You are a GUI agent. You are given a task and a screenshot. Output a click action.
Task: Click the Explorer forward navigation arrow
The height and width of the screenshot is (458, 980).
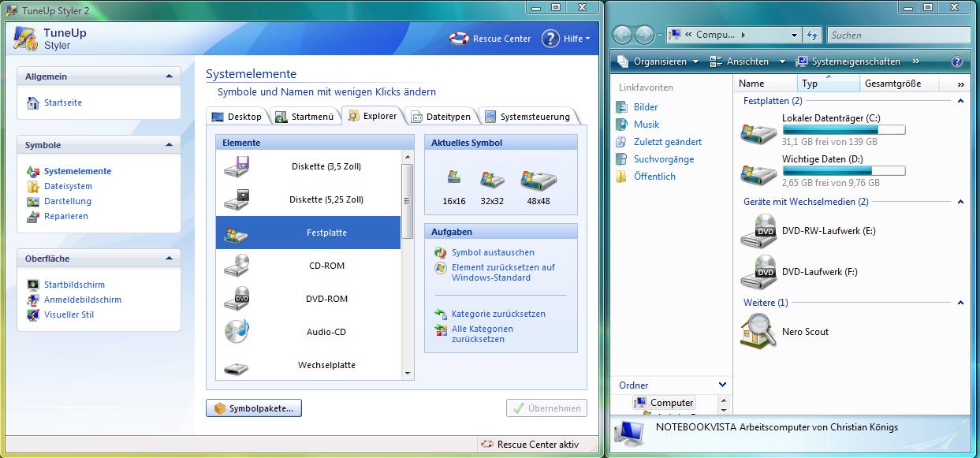click(x=644, y=35)
